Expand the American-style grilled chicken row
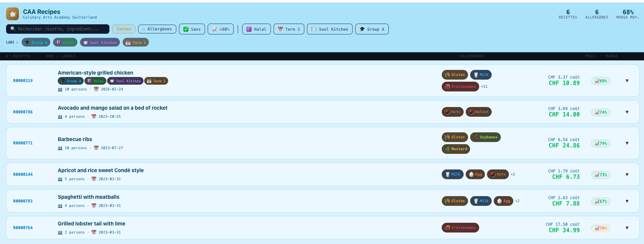This screenshot has height=244, width=644. pos(627,81)
